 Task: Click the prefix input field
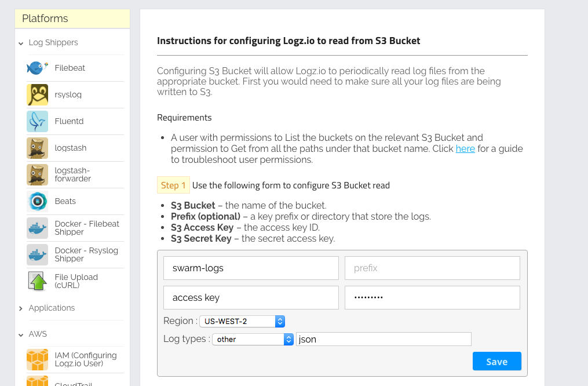coord(432,268)
